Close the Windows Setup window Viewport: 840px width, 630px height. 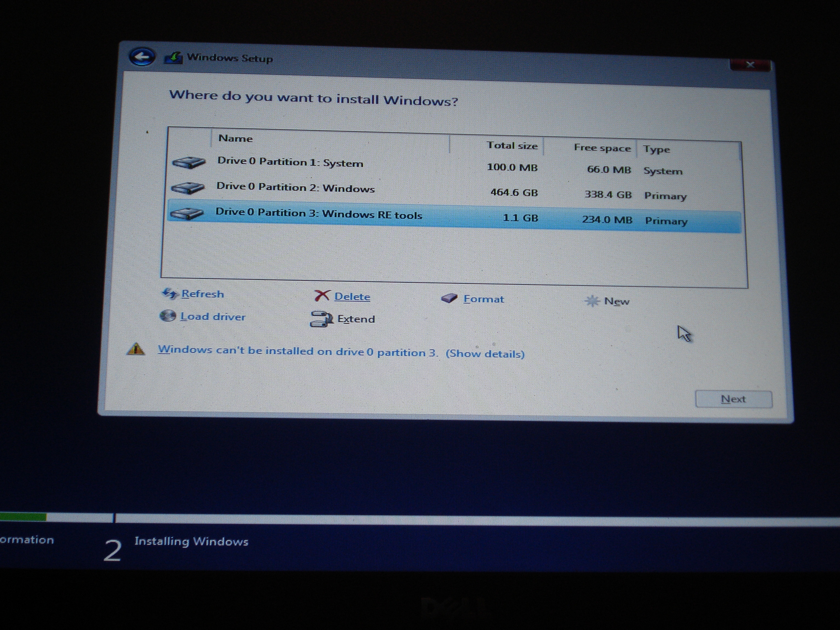750,65
